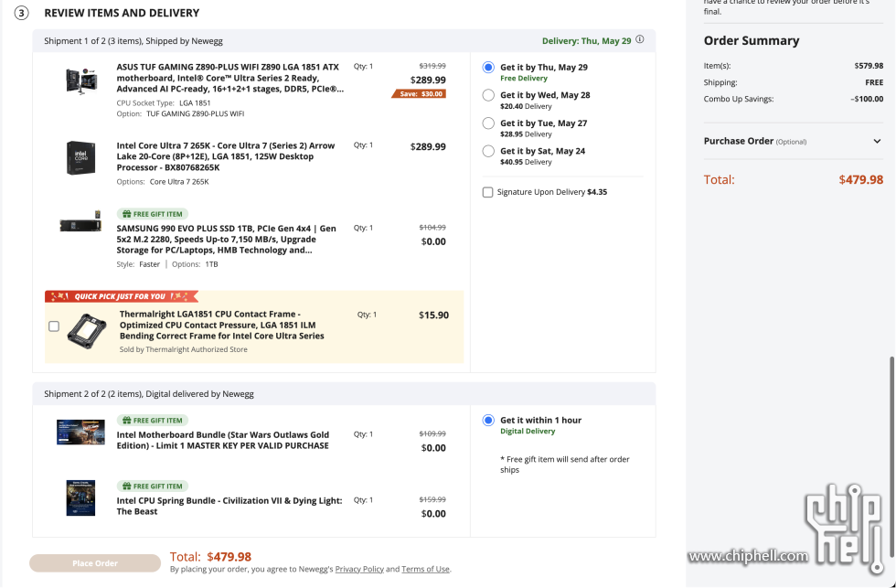
Task: Enable Signature Upon Delivery checkbox
Action: 487,192
